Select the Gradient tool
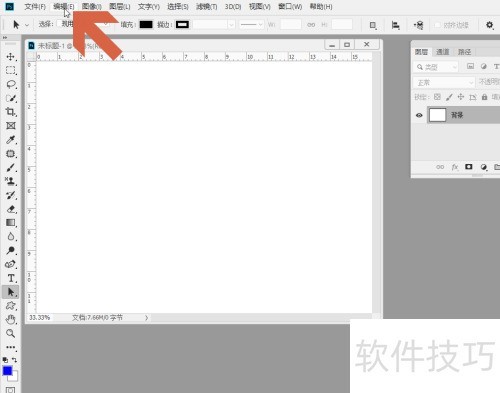Screen dimensions: 500x393 tap(11, 223)
